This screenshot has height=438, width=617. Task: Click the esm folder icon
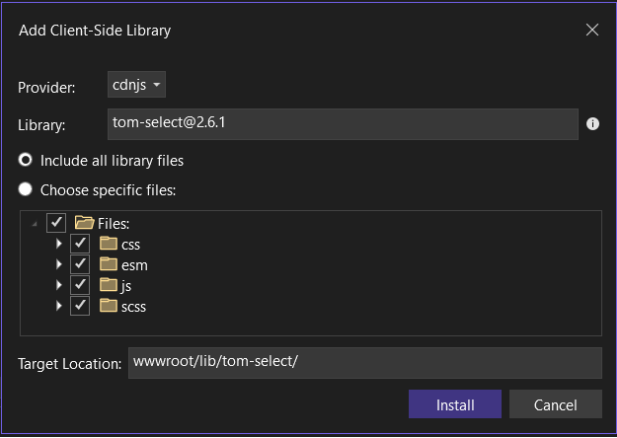[x=109, y=264]
